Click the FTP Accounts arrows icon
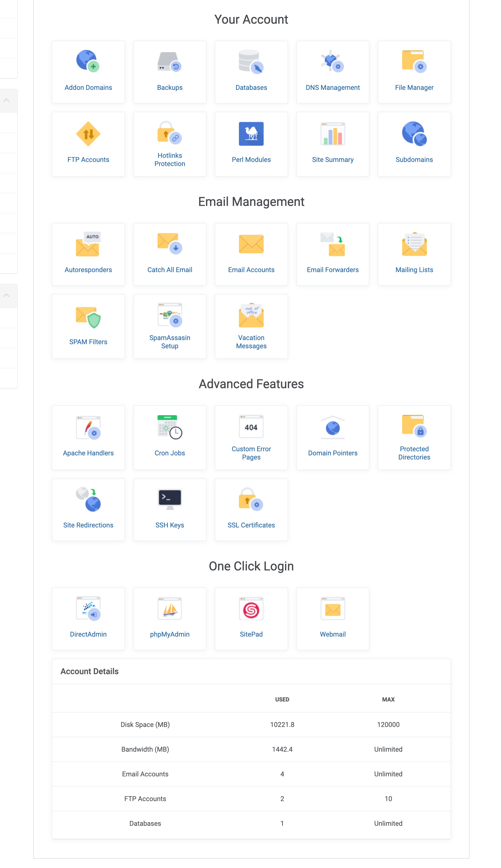 click(88, 134)
